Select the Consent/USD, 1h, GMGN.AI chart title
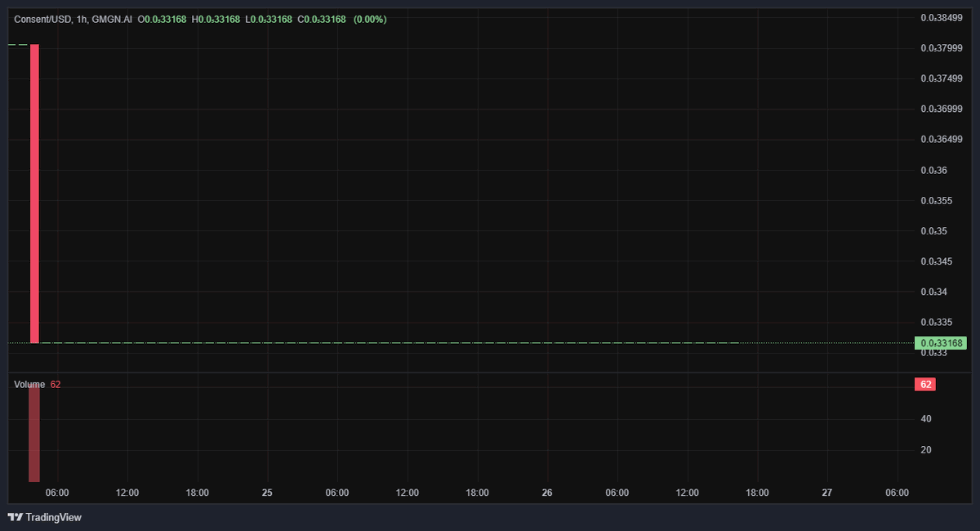Viewport: 980px width, 531px height. tap(73, 19)
